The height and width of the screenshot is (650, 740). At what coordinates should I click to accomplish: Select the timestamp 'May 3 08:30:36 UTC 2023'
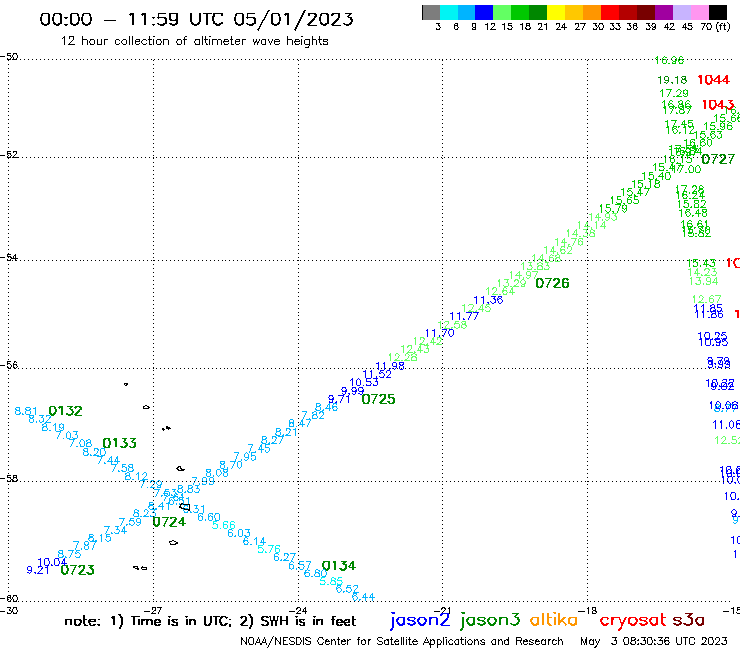click(x=654, y=642)
